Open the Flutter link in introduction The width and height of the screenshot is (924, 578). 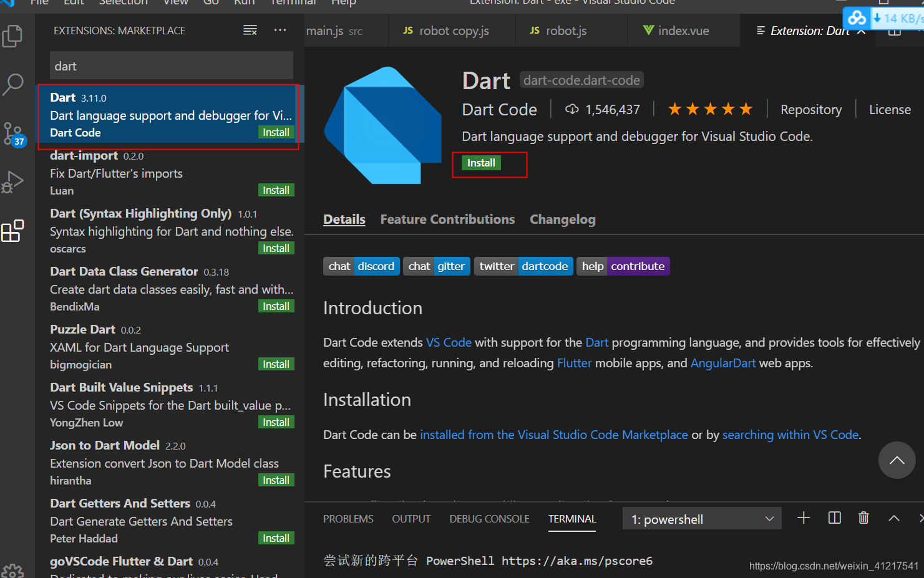coord(574,363)
